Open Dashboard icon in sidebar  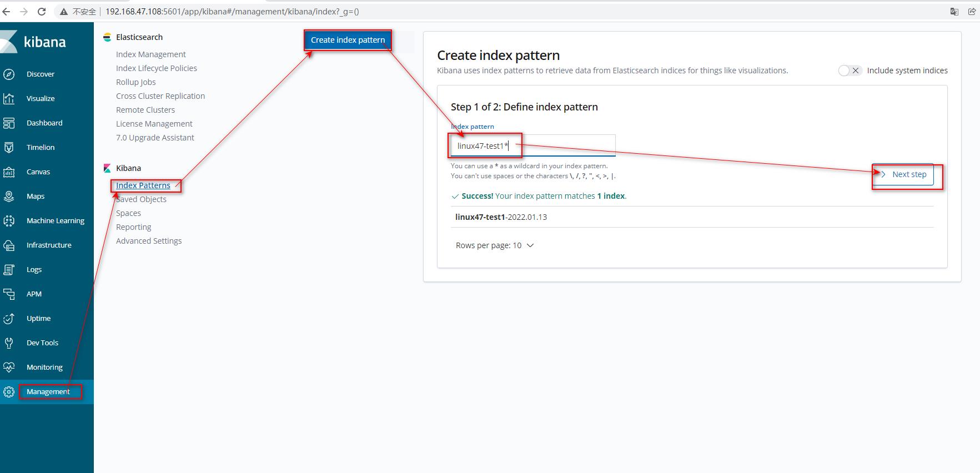point(9,123)
